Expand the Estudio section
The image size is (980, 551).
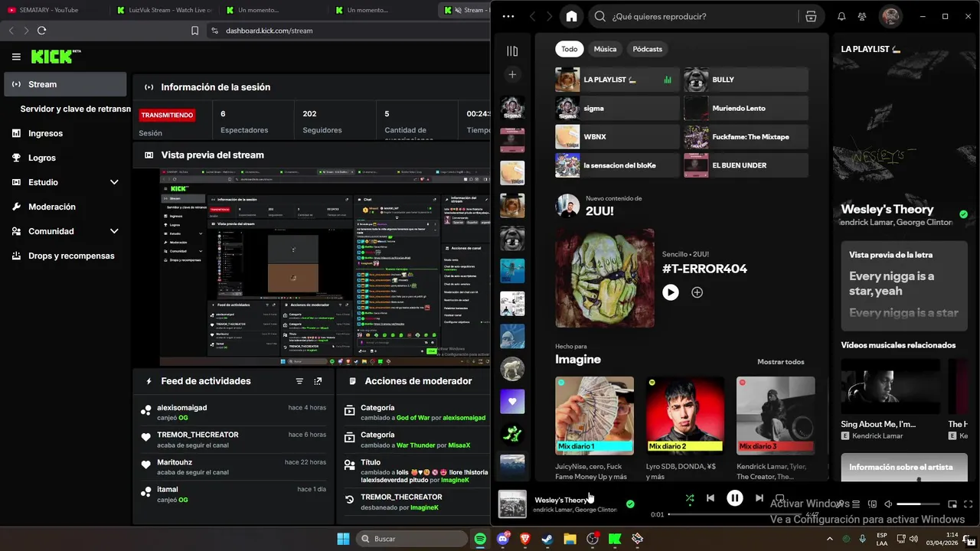click(x=114, y=182)
